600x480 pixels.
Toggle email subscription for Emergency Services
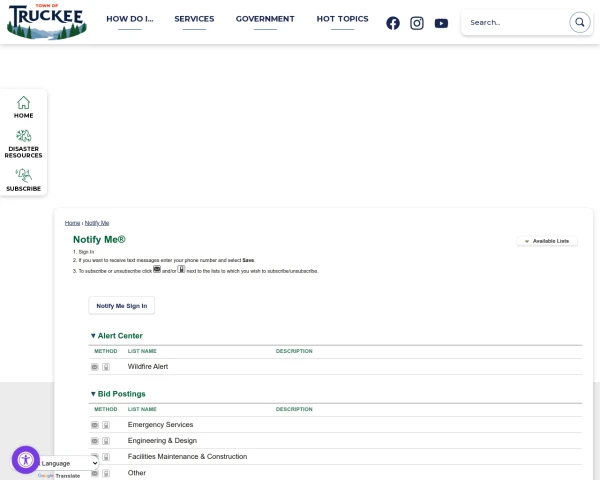click(x=95, y=425)
